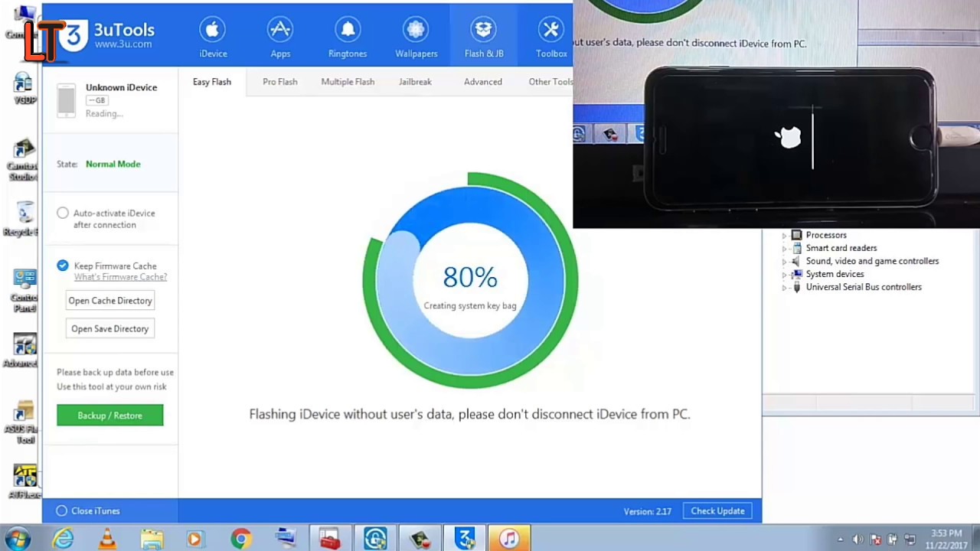Expand Universal Serial Bus controllers node

coord(784,288)
